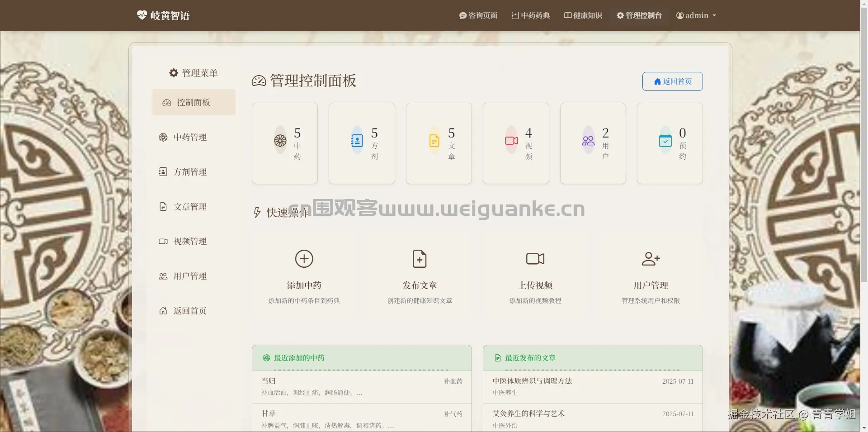Image resolution: width=868 pixels, height=432 pixels.
Task: Click the 管理控制面板 page heading
Action: [x=313, y=81]
